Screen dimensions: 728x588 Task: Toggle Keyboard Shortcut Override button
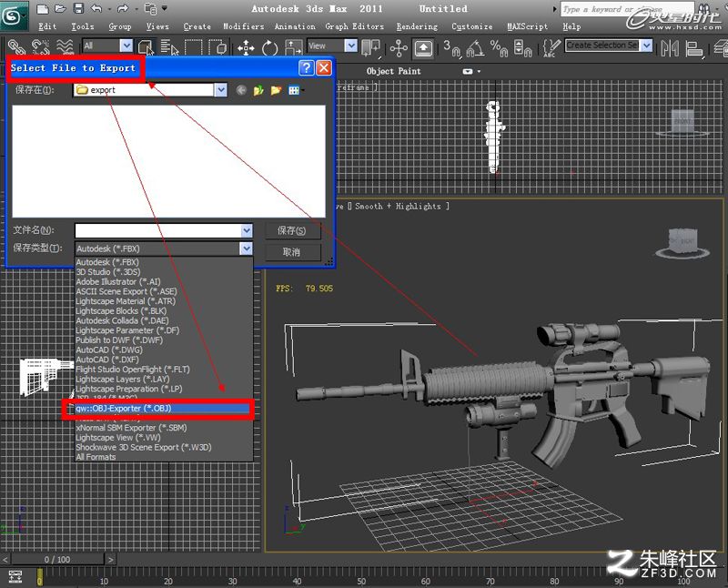tap(423, 47)
